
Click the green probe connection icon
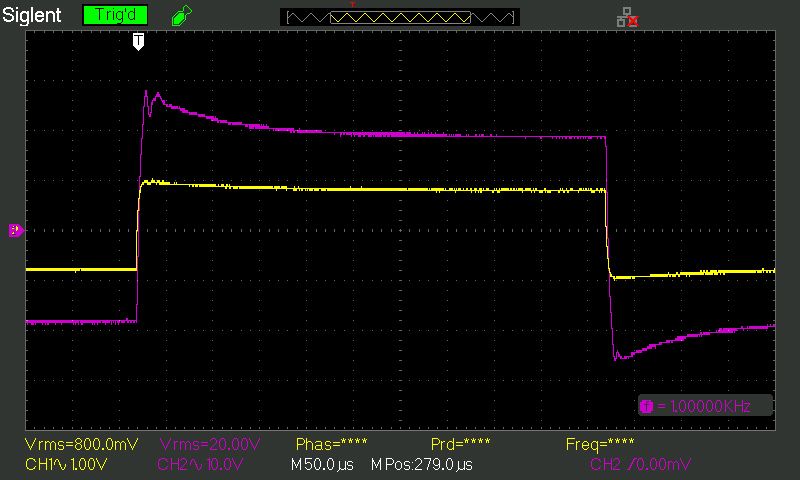coord(181,15)
